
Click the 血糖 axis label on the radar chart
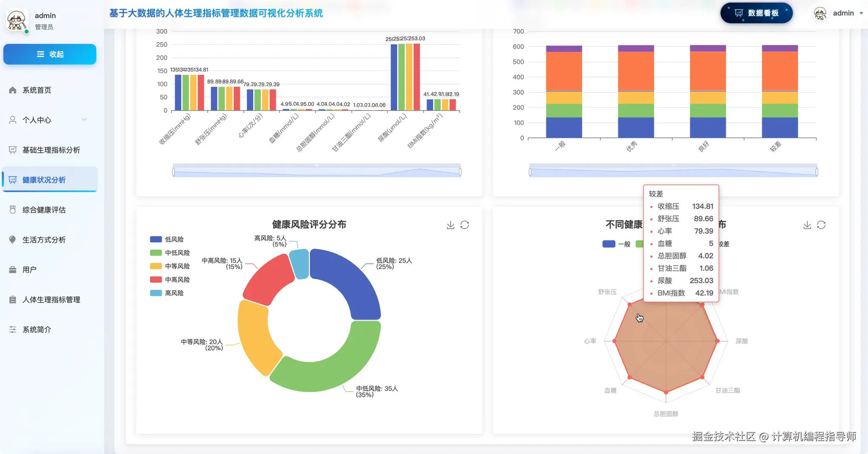[x=611, y=390]
